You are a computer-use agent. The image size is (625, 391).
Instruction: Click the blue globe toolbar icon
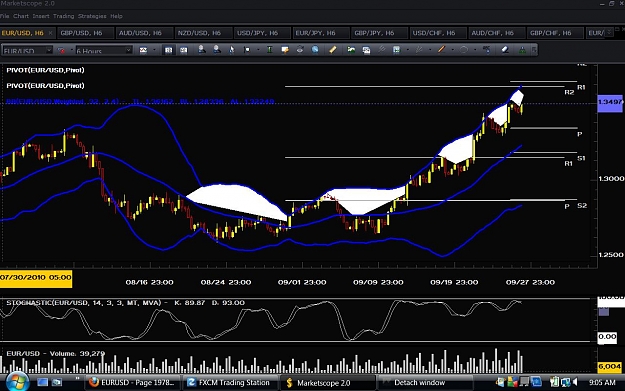click(315, 50)
